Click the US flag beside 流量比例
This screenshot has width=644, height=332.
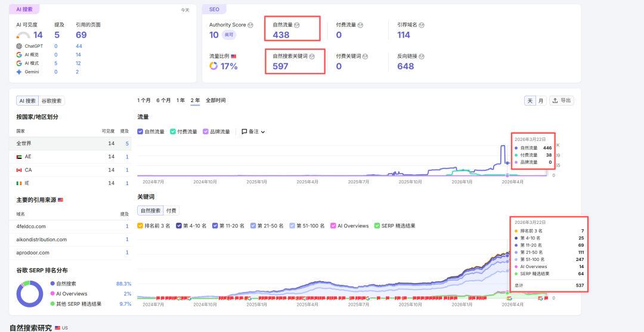tap(234, 56)
